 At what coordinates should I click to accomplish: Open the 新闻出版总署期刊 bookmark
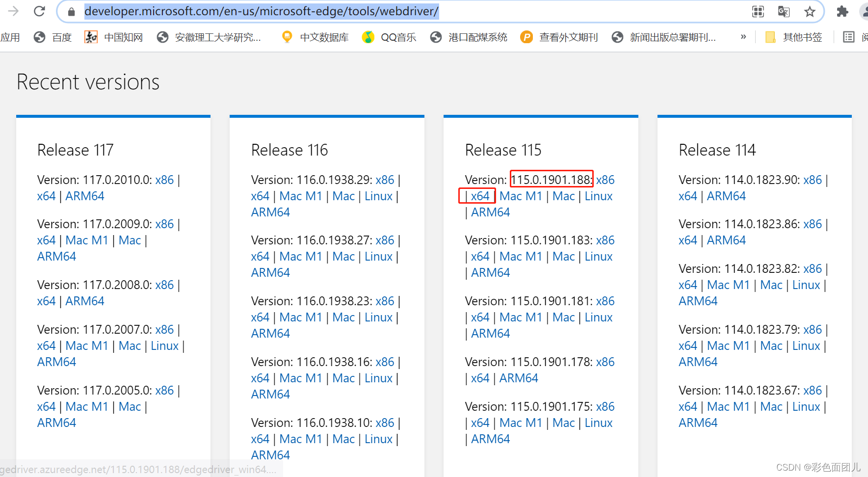click(664, 37)
